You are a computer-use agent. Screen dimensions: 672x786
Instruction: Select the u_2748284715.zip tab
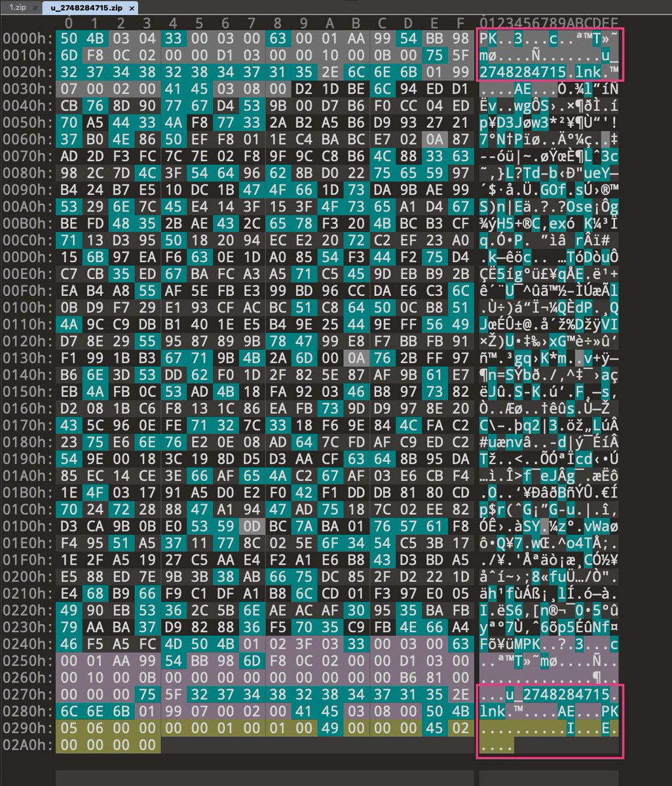pyautogui.click(x=86, y=9)
